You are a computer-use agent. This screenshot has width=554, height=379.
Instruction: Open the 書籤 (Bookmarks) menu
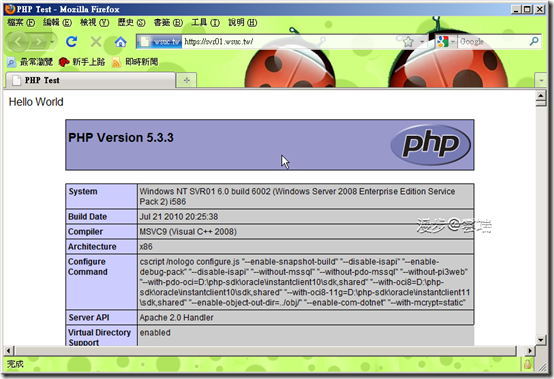(168, 23)
